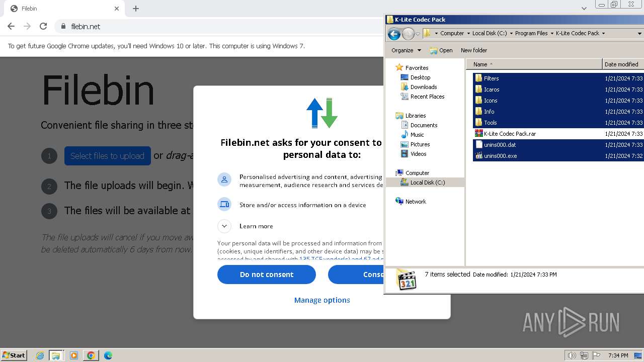Screen dimensions: 644x362
Task: Open Microsoft Edge from taskbar
Action: [108, 355]
